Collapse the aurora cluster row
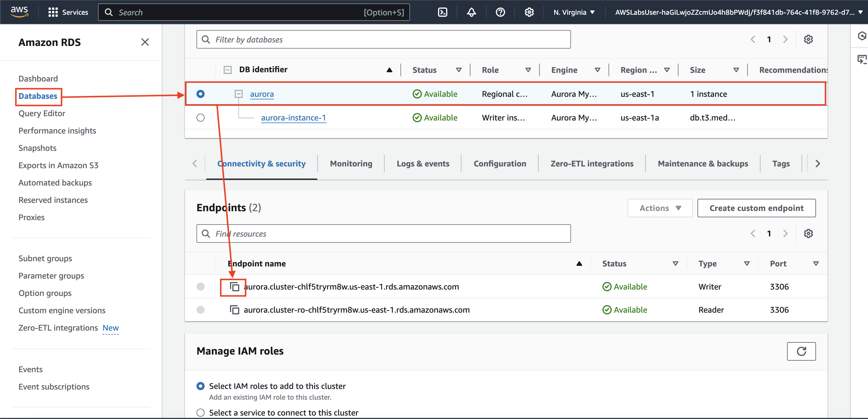Viewport: 868px width, 419px height. pos(239,94)
